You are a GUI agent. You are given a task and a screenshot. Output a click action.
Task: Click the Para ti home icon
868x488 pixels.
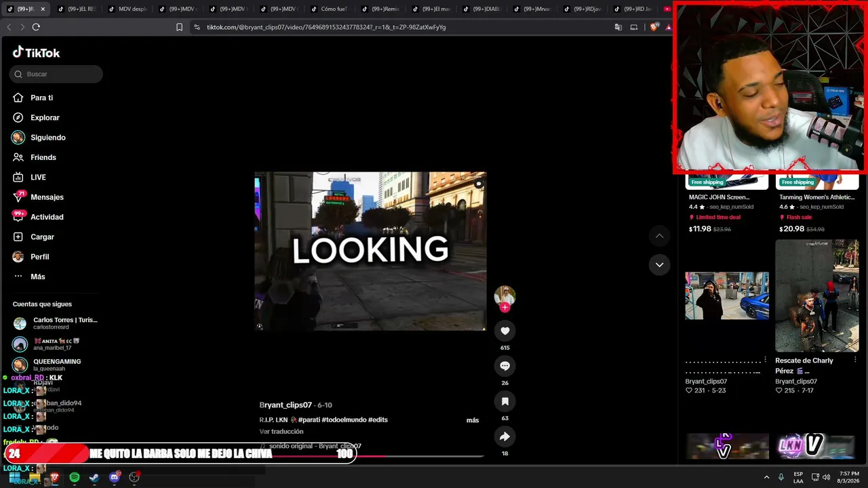[x=18, y=98]
